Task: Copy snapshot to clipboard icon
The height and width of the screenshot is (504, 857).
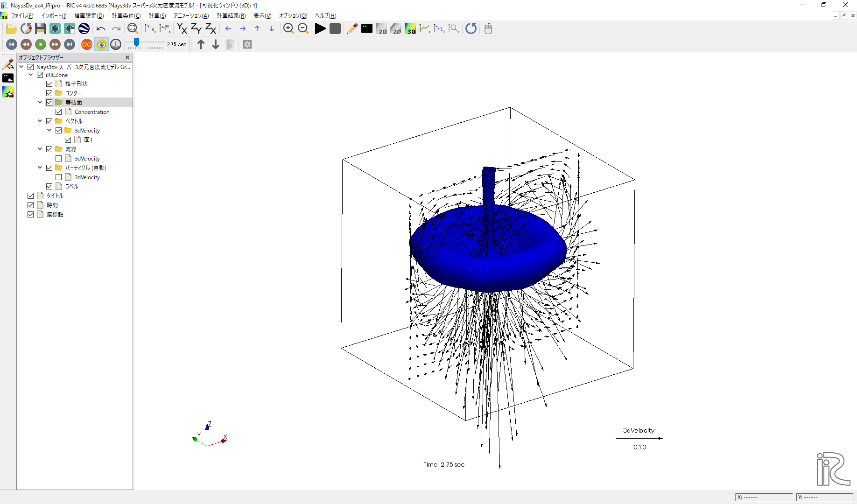Action: tap(70, 29)
